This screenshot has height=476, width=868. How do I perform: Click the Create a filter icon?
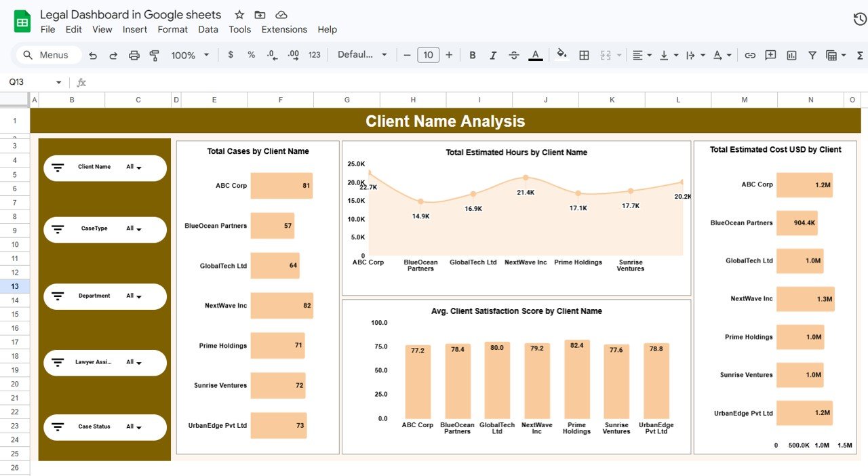[x=812, y=55]
